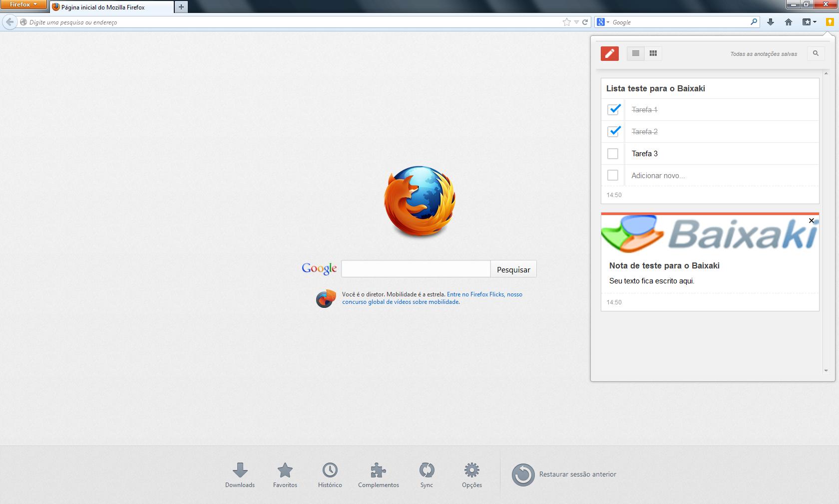Open Complementos add-ons manager
Image resolution: width=839 pixels, height=504 pixels.
(x=379, y=475)
